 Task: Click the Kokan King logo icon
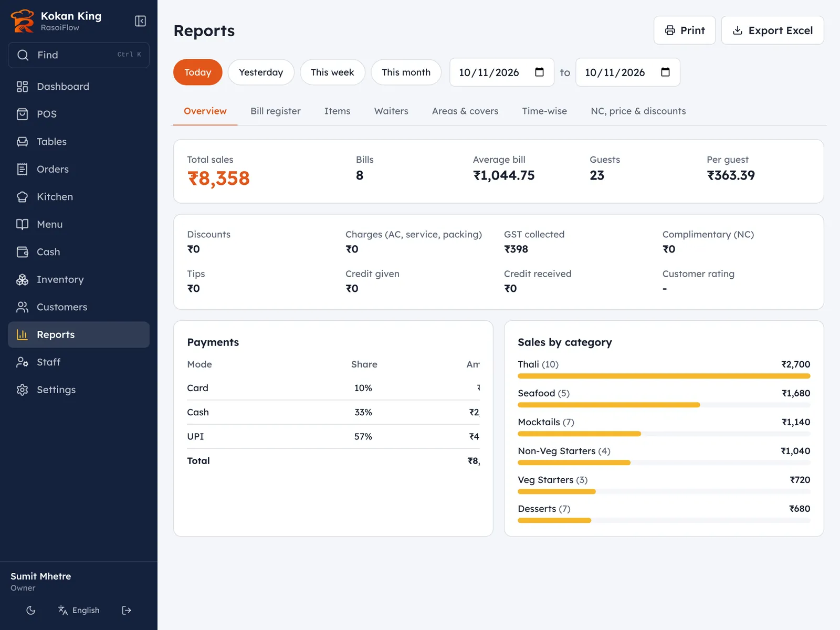click(22, 21)
